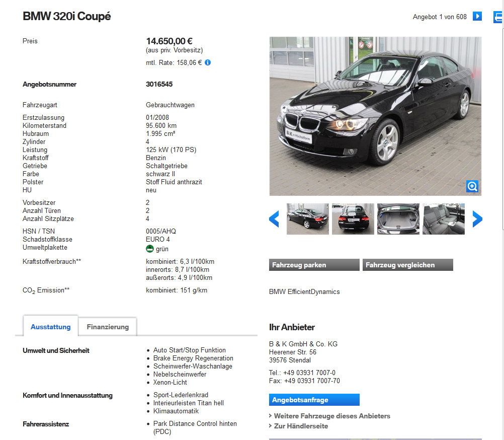Viewport: 504px width, 440px height.
Task: Select the side view car thumbnail
Action: click(x=308, y=218)
